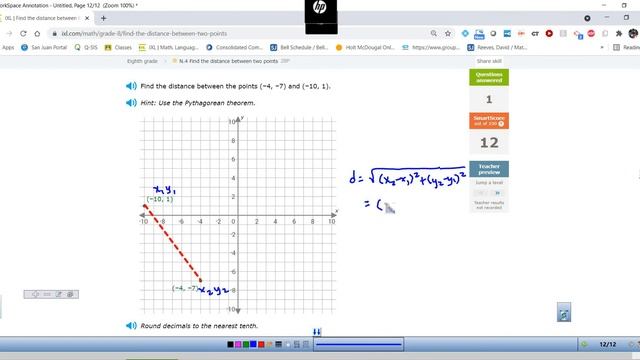Click the green next-page arrow
640x360 pixels.
[x=584, y=344]
